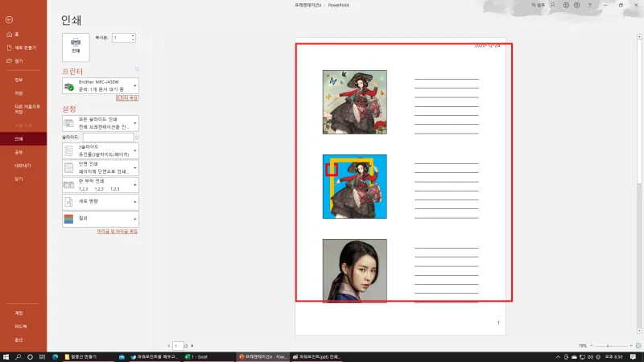Open Task View from the taskbar
Viewport: 644px width, 362px height.
tap(42, 357)
